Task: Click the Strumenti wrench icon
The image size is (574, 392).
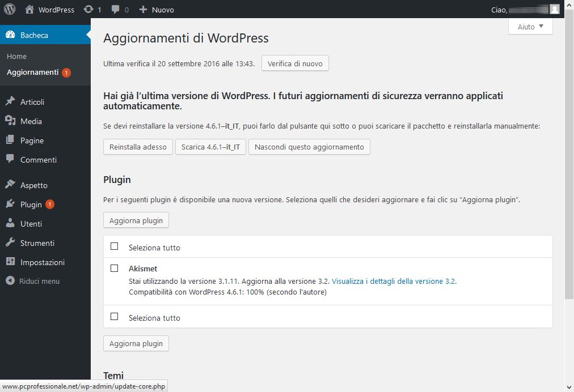Action: [x=10, y=243]
